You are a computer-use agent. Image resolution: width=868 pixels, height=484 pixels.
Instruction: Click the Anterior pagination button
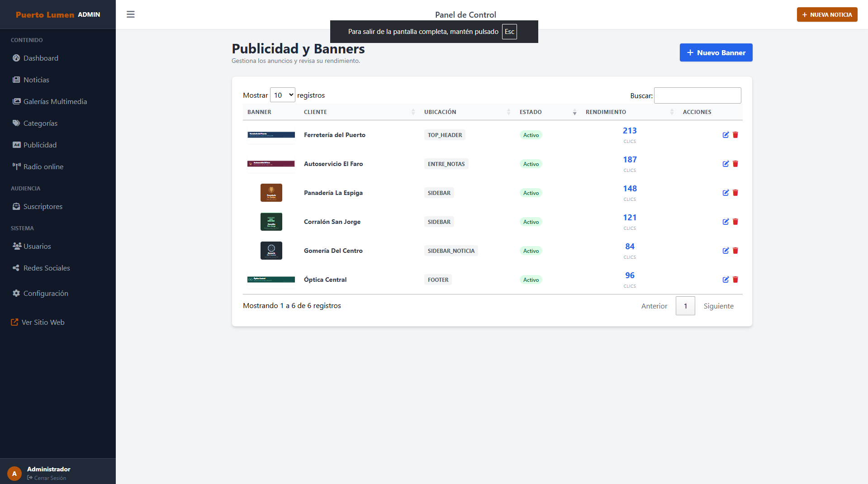(654, 306)
